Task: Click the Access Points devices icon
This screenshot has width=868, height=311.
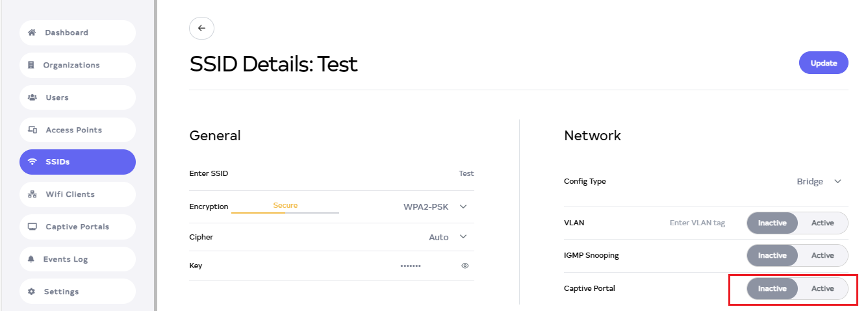Action: [x=32, y=130]
